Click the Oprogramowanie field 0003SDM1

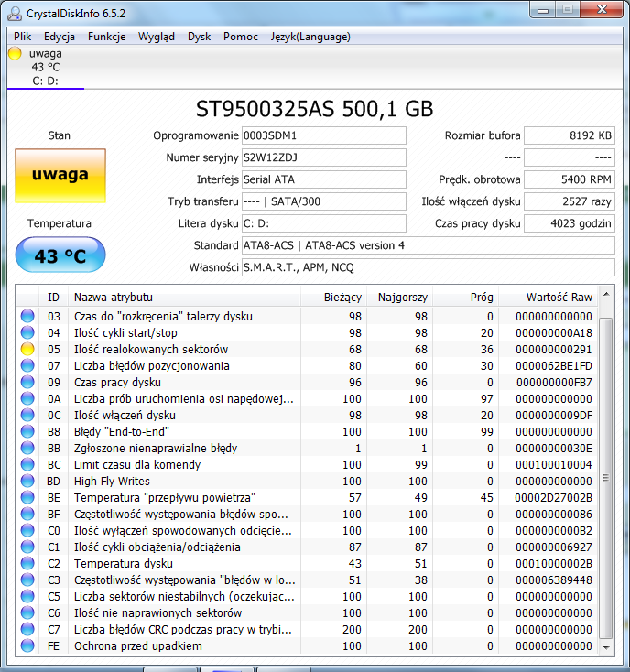324,135
